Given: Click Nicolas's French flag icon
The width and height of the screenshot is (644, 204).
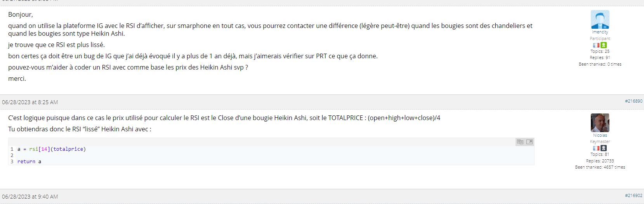Looking at the screenshot, I should coord(596,148).
